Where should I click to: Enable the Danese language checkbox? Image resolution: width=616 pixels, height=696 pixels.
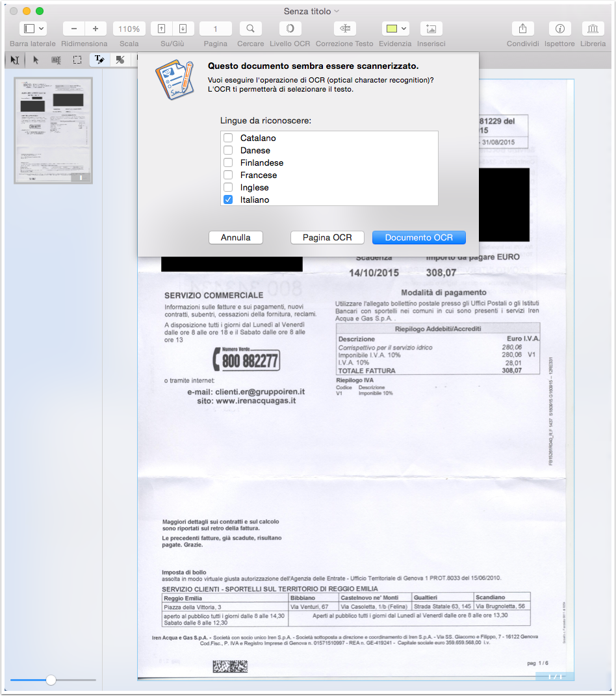click(x=228, y=150)
